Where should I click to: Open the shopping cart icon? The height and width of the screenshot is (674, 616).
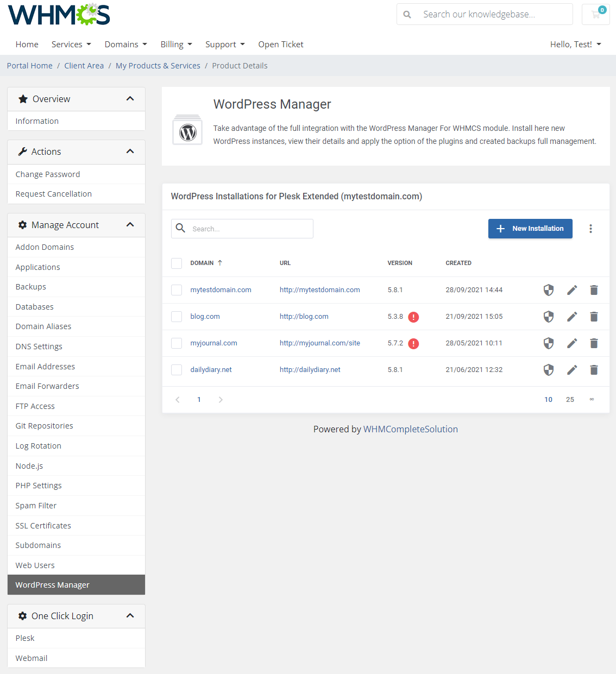pyautogui.click(x=596, y=14)
